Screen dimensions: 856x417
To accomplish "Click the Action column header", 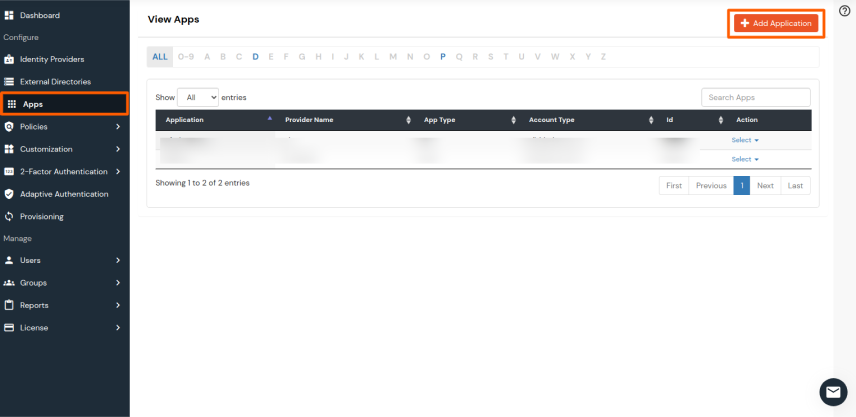I will 747,120.
